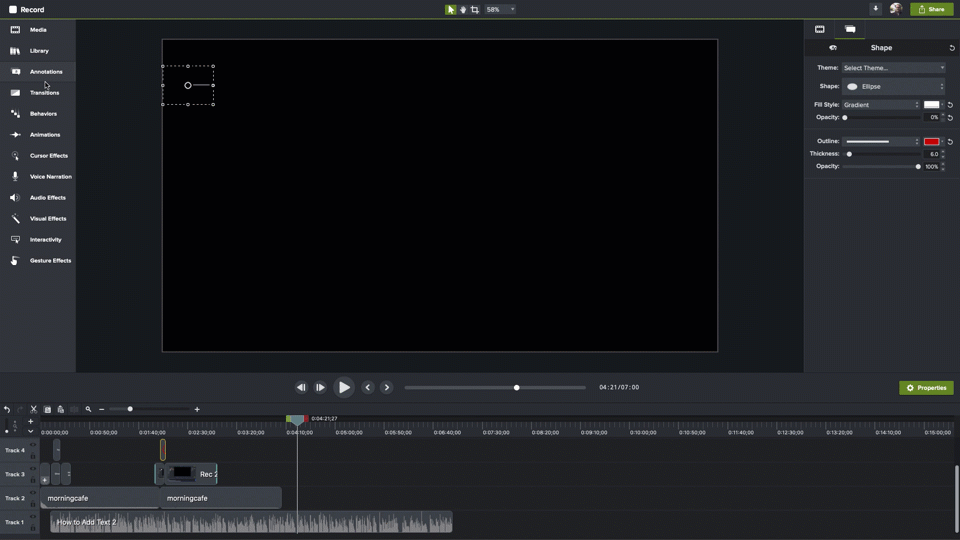Click the Audio Effects speaker icon
Image resolution: width=960 pixels, height=540 pixels.
coord(15,198)
